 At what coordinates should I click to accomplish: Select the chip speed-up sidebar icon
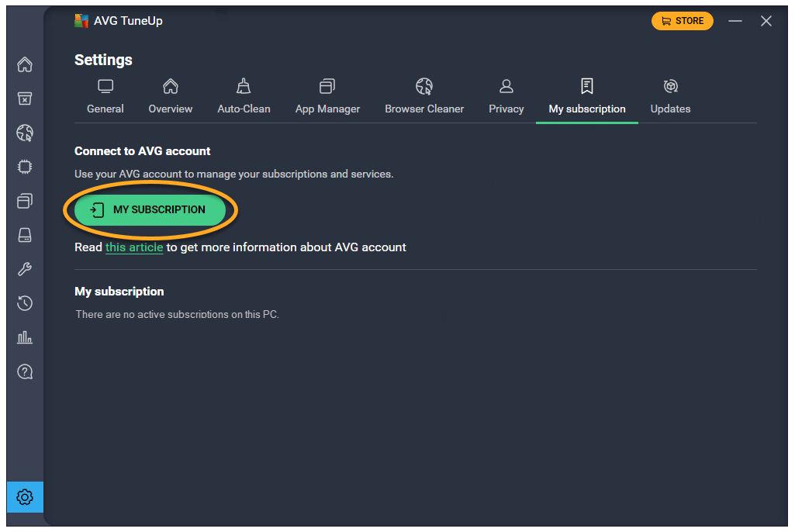pyautogui.click(x=25, y=167)
